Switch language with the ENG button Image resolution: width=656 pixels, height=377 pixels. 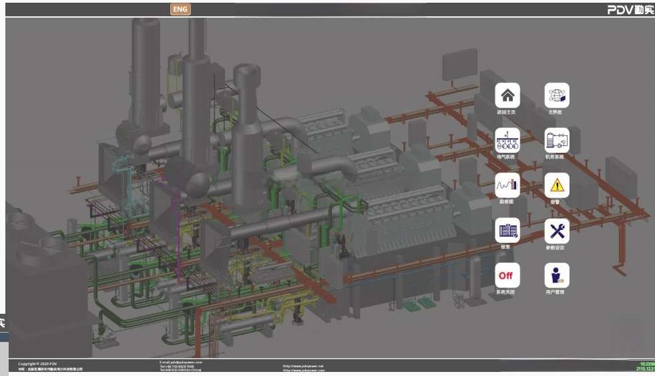pyautogui.click(x=180, y=9)
